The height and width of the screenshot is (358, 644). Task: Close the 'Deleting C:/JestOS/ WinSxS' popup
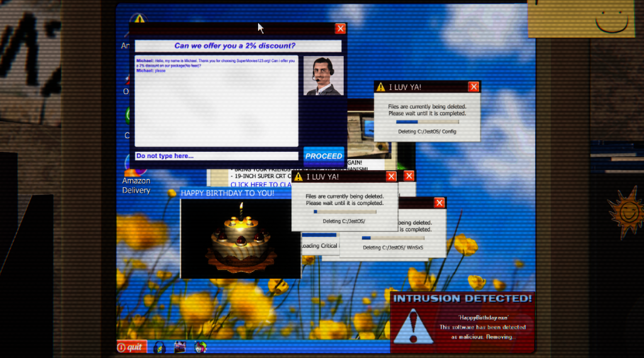click(x=439, y=202)
